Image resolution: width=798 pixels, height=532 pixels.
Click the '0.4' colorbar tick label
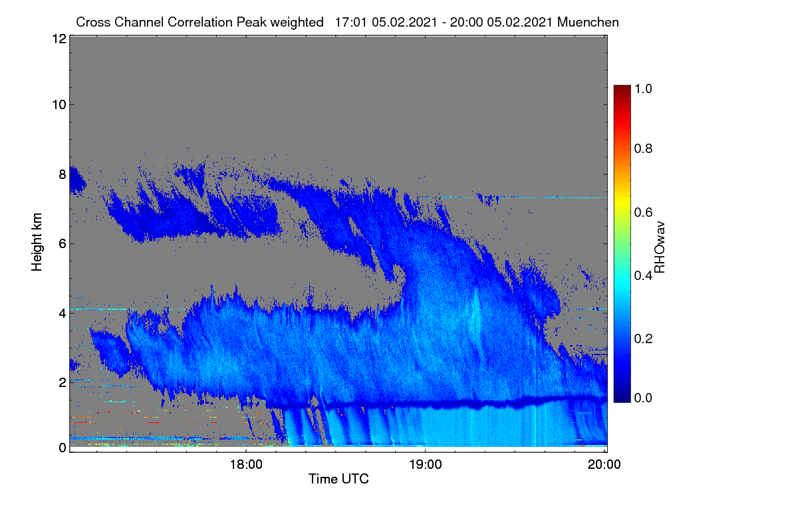(x=642, y=275)
